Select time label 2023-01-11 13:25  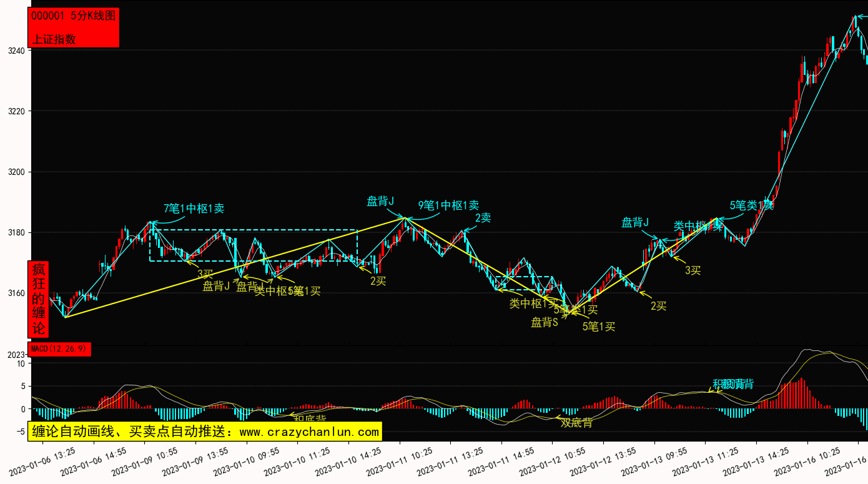[451, 461]
